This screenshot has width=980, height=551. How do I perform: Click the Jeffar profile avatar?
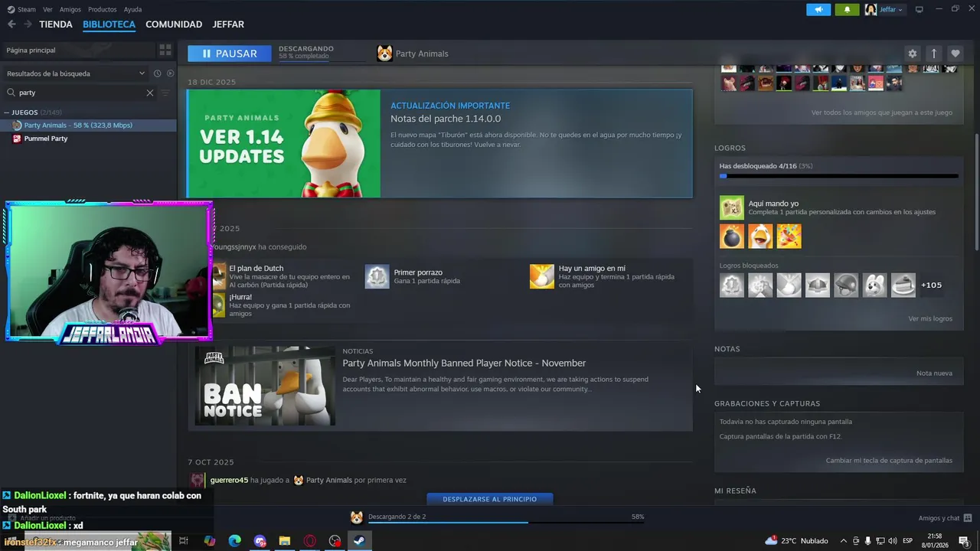871,9
